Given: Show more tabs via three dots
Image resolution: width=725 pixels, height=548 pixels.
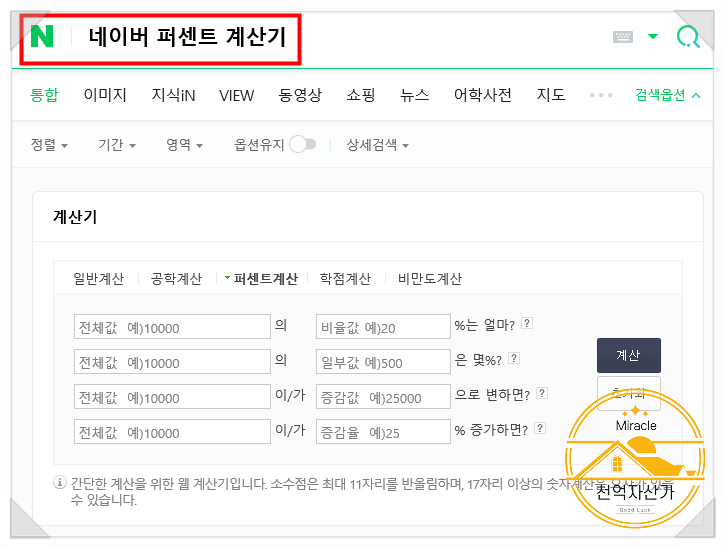Looking at the screenshot, I should [601, 95].
